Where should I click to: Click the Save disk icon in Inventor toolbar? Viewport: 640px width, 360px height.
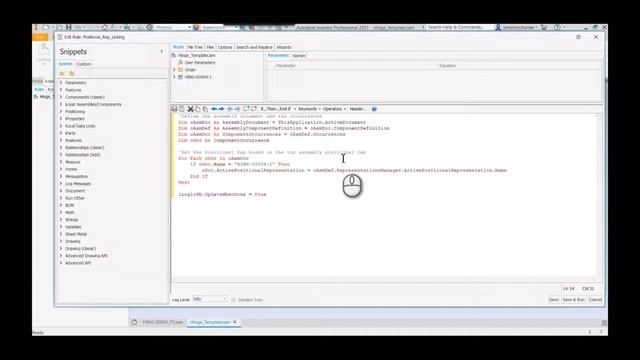click(69, 27)
